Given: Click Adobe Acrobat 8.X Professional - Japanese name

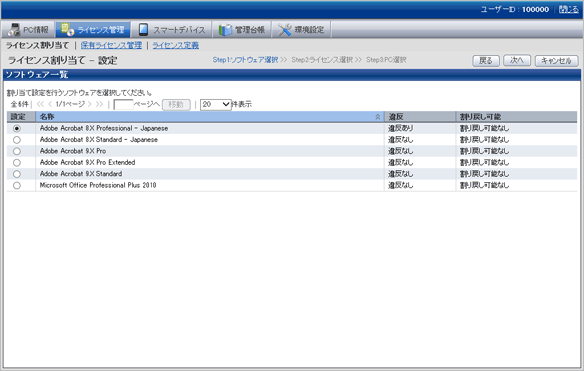Looking at the screenshot, I should coord(104,129).
